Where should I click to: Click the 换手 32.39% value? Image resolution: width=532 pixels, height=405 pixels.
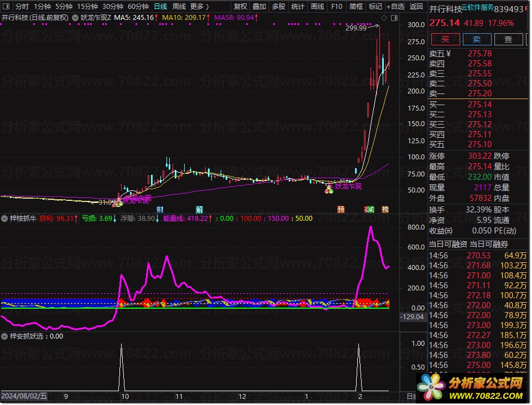pyautogui.click(x=479, y=210)
